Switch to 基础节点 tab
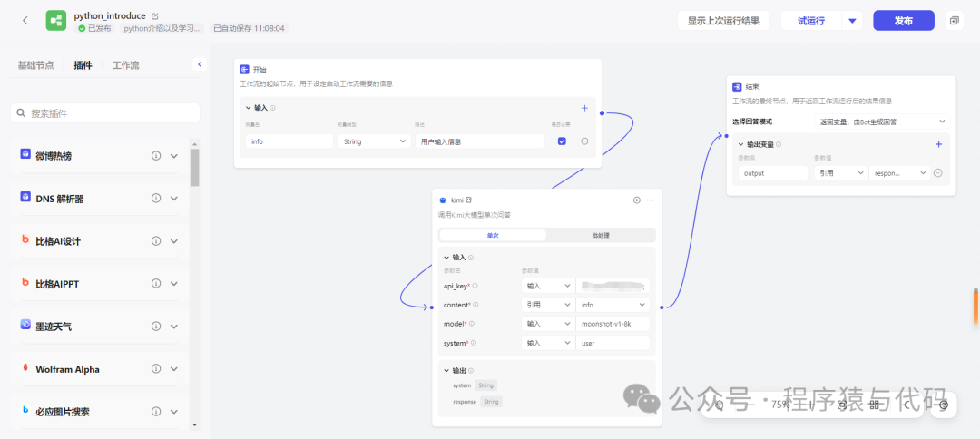The image size is (980, 439). (x=35, y=65)
